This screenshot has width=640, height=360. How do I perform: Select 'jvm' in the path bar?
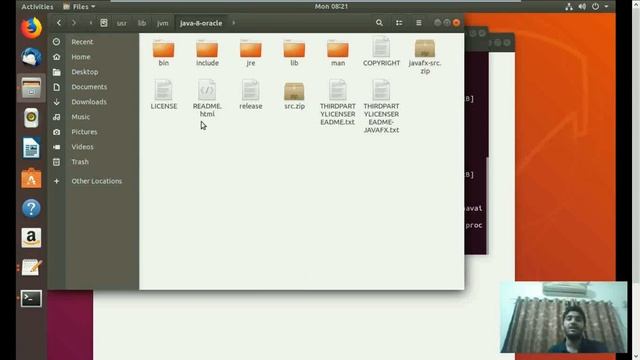pos(162,23)
